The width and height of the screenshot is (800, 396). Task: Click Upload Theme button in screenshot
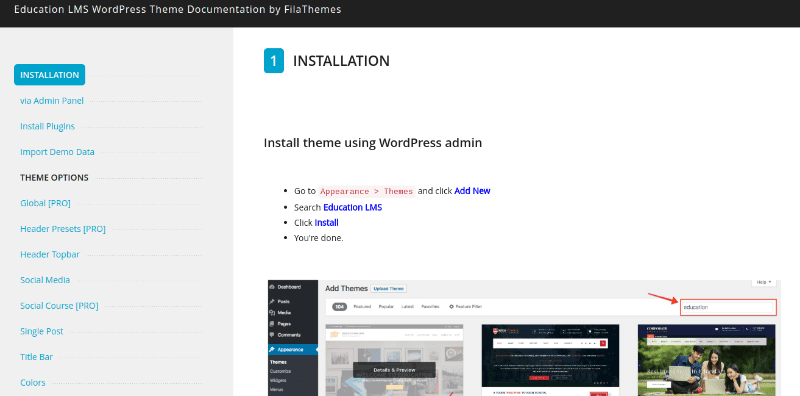[x=389, y=289]
